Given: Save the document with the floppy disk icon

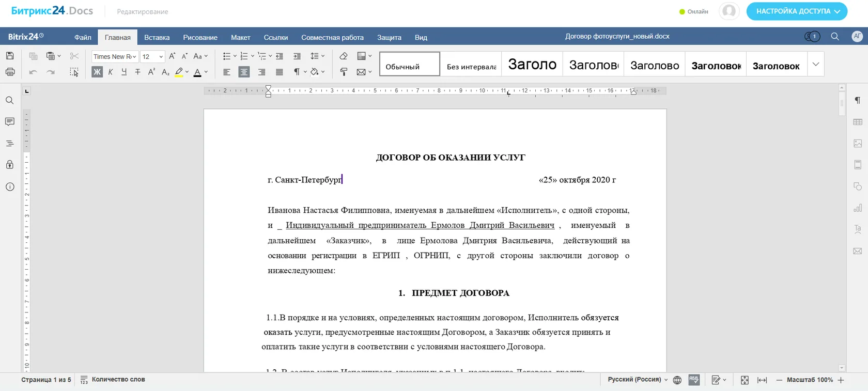Looking at the screenshot, I should [x=10, y=56].
